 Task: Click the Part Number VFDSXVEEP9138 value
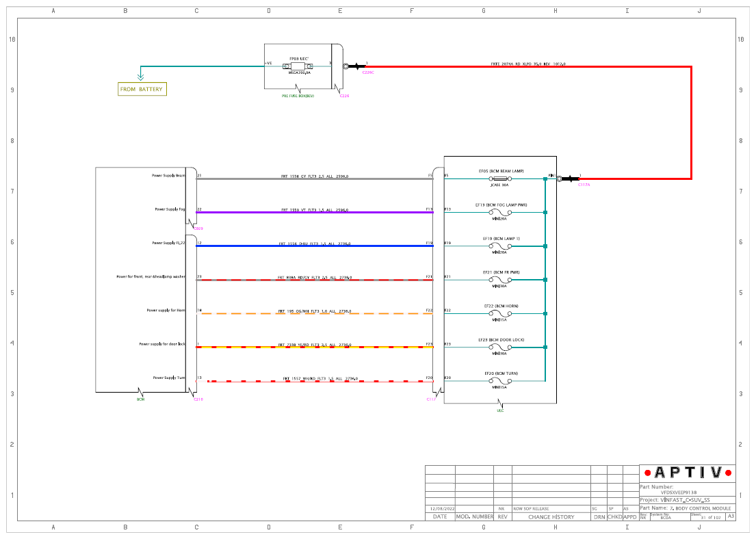pyautogui.click(x=679, y=492)
